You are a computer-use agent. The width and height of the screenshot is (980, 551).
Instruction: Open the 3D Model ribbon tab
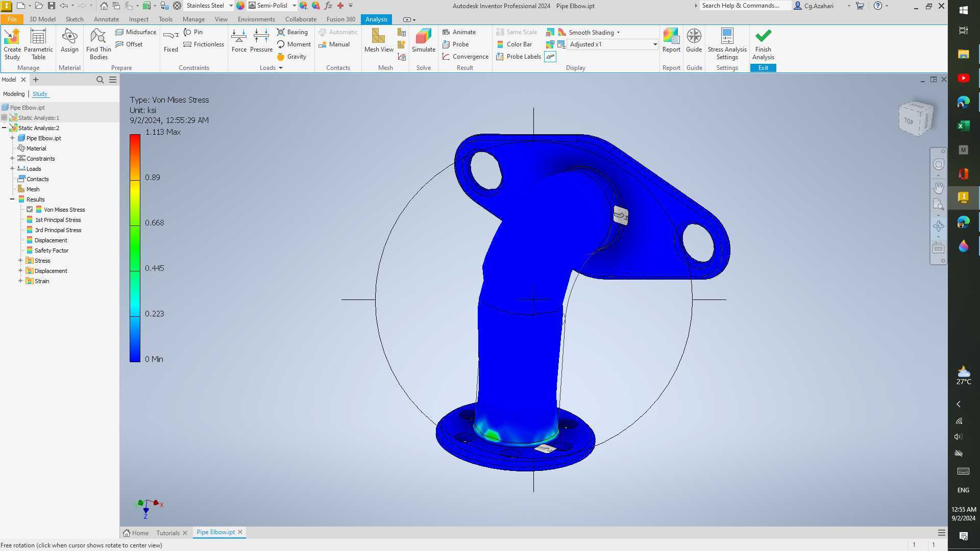coord(42,19)
